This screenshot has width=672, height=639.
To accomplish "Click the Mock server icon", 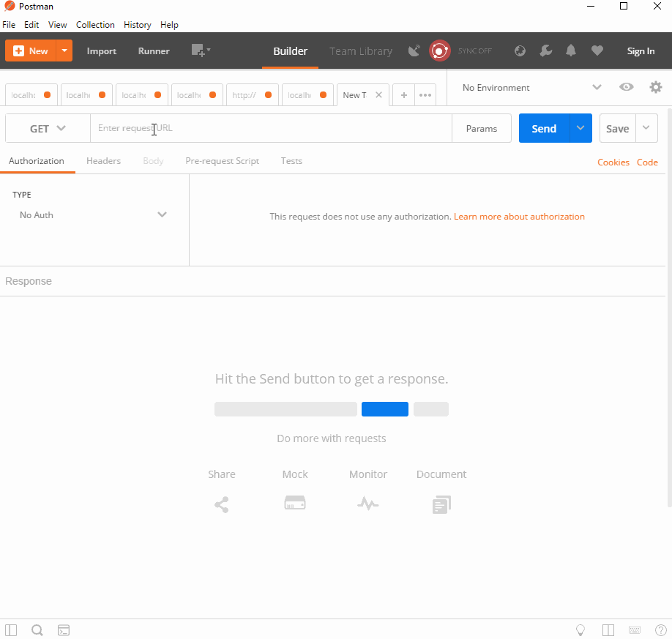I will tap(295, 503).
